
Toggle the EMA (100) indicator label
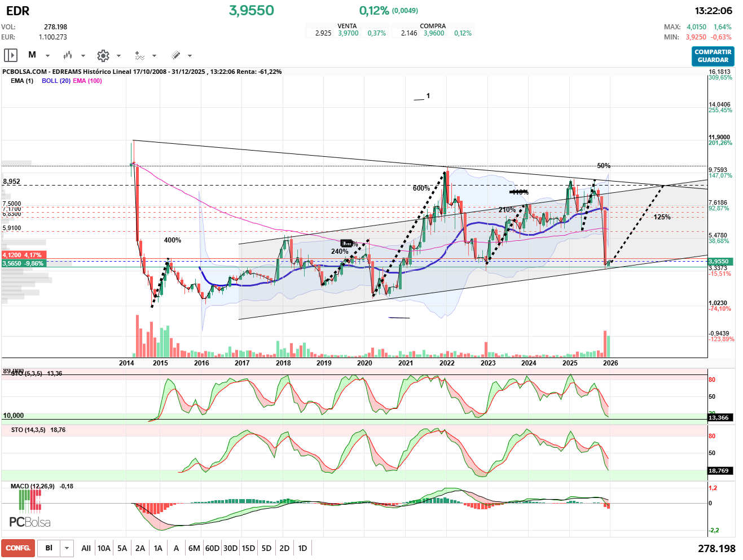pos(87,81)
